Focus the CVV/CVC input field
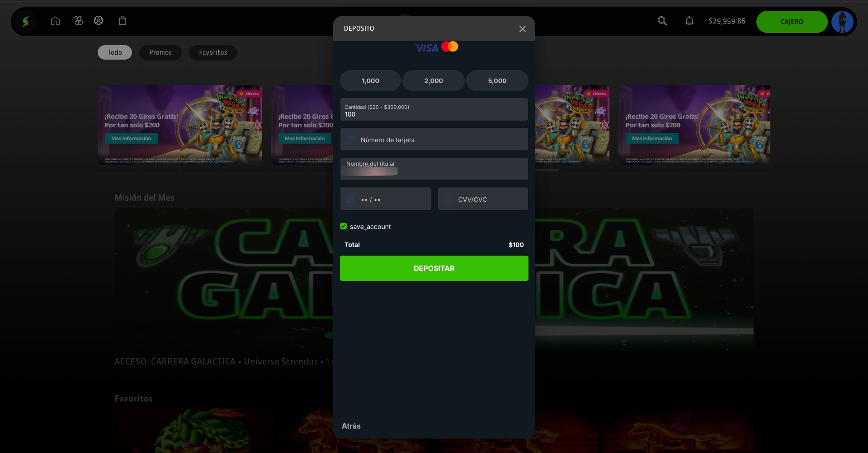The image size is (868, 453). [x=483, y=199]
